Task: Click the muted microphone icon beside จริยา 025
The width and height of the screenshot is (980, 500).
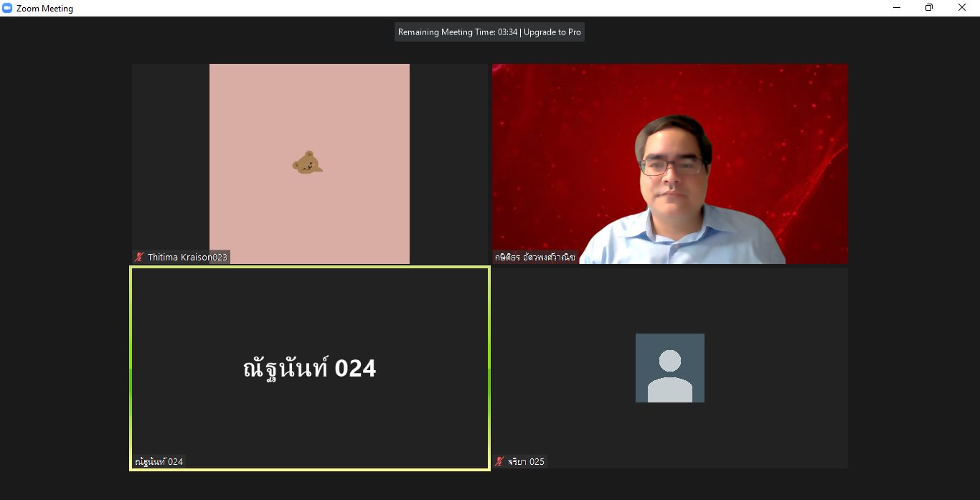Action: click(x=500, y=461)
